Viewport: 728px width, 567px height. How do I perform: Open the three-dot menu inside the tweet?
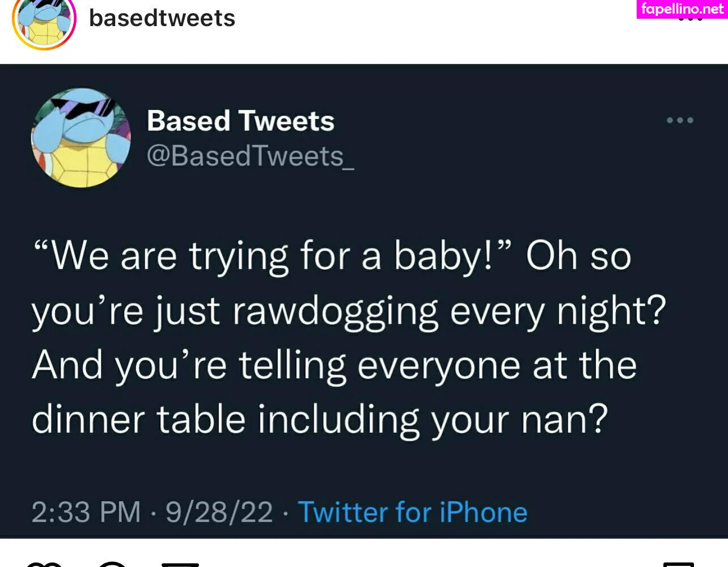pyautogui.click(x=680, y=120)
